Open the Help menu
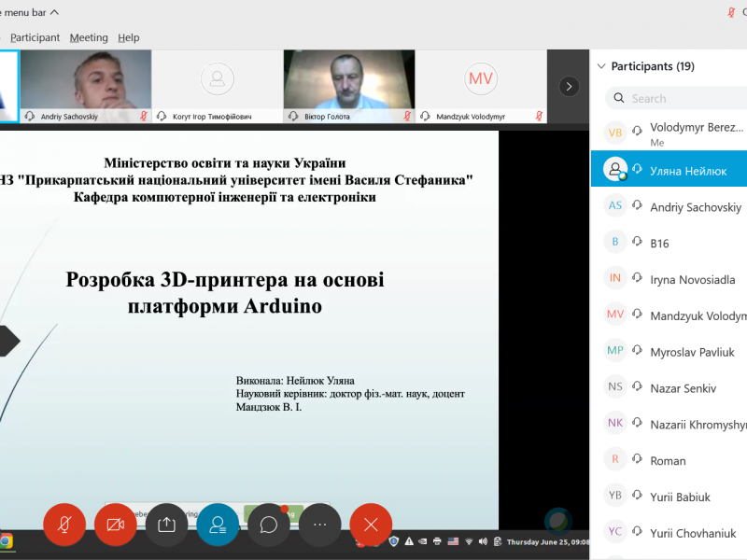 [129, 37]
